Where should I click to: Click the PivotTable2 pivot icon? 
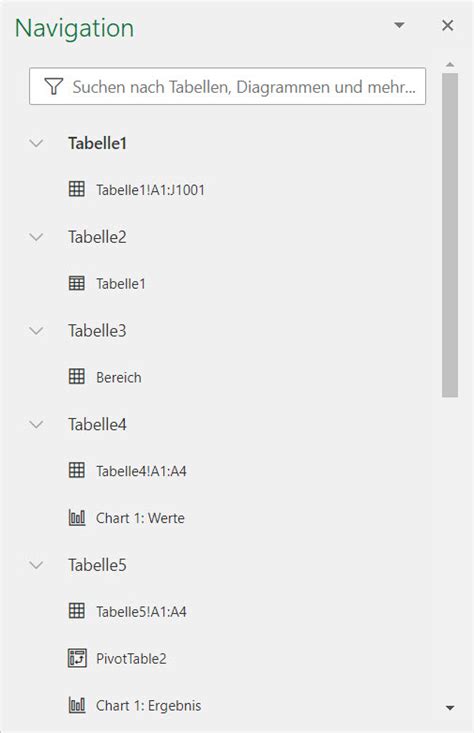[x=77, y=658]
